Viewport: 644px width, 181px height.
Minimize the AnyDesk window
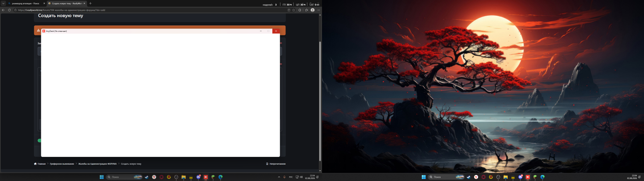(261, 31)
